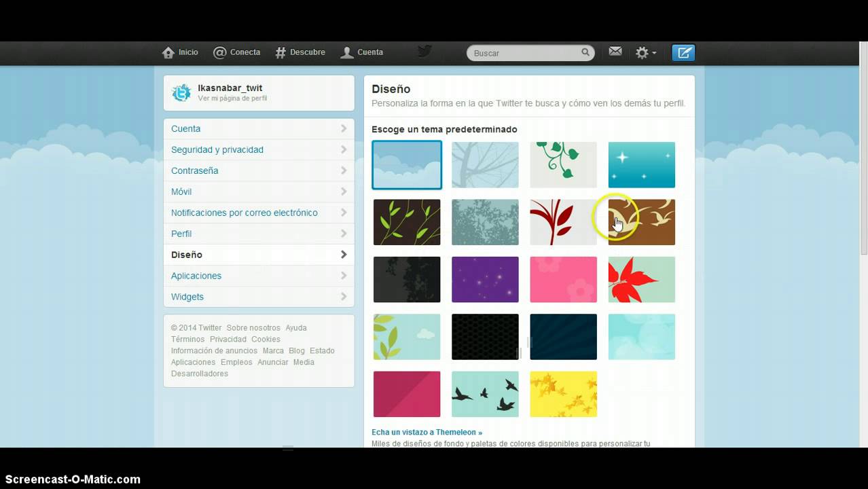Click chevron next to Widgets
The height and width of the screenshot is (489, 868).
click(x=344, y=297)
